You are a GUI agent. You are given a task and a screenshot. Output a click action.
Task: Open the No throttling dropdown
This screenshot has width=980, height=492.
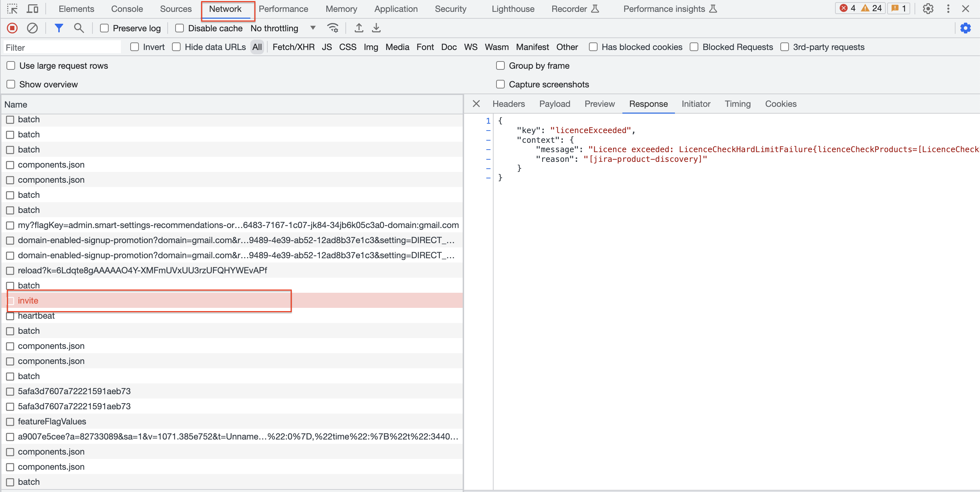283,28
